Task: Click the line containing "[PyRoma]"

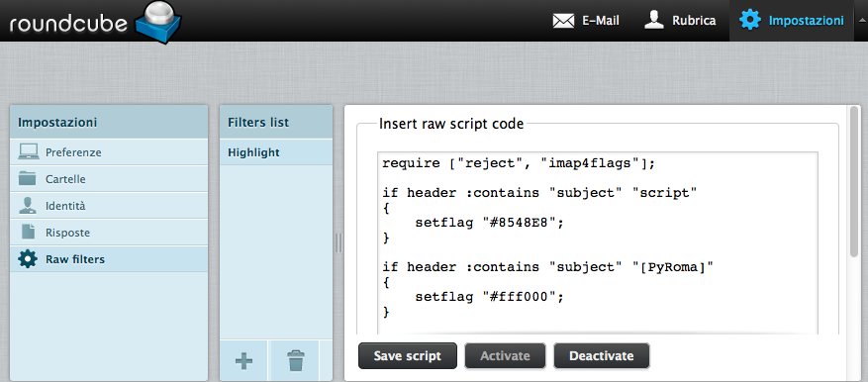Action: (548, 267)
